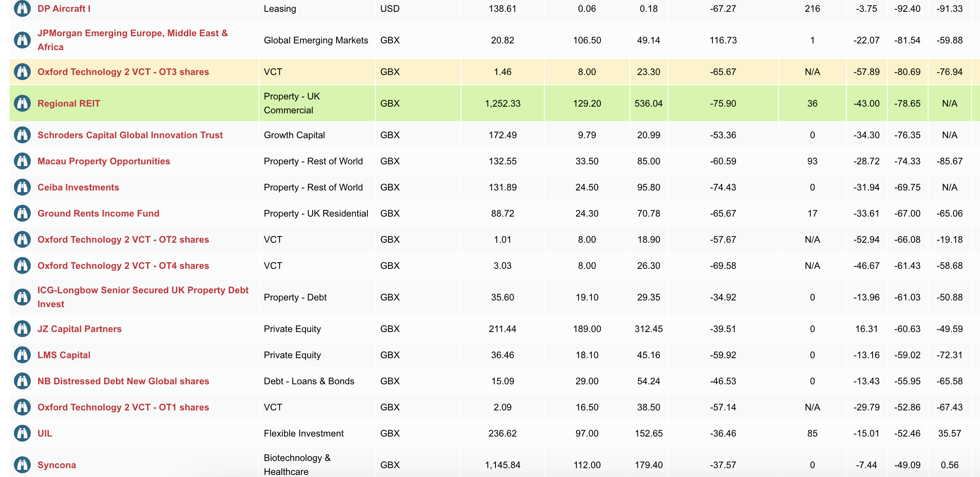Screen dimensions: 980x477
Task: Click binoculars icon beside Ground Rents Income Fund
Action: point(22,213)
